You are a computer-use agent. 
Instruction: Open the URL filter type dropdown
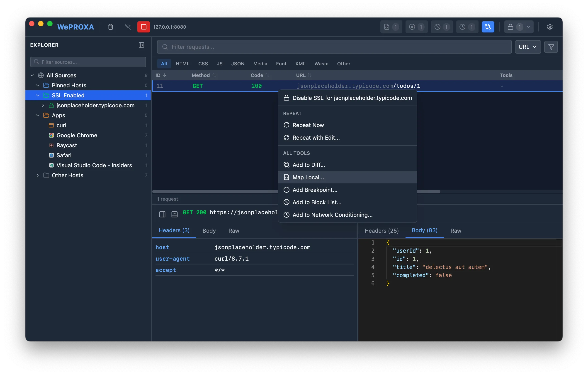[527, 47]
